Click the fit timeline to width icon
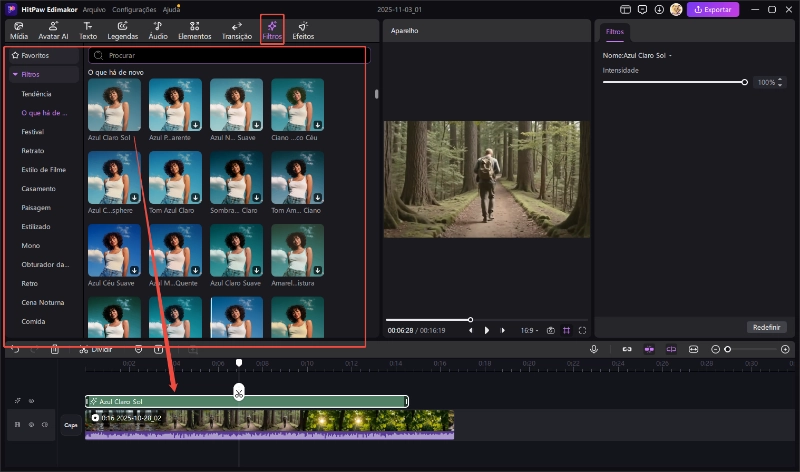 point(693,349)
